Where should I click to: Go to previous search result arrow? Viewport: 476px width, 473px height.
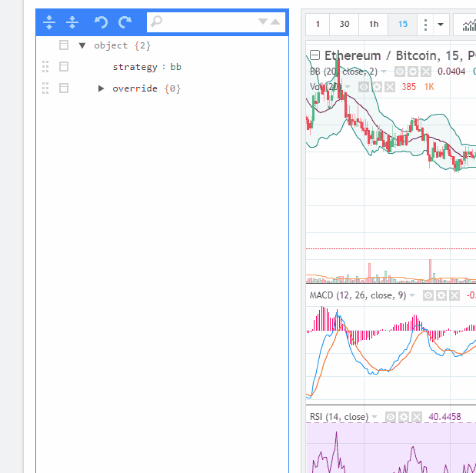275,22
